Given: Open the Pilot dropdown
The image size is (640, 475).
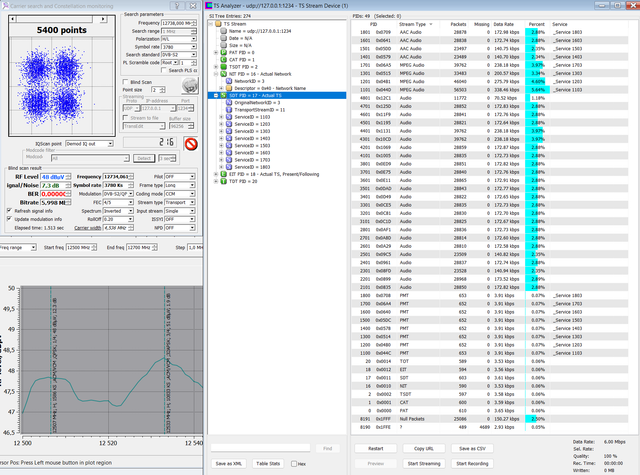Looking at the screenshot, I should (192, 177).
